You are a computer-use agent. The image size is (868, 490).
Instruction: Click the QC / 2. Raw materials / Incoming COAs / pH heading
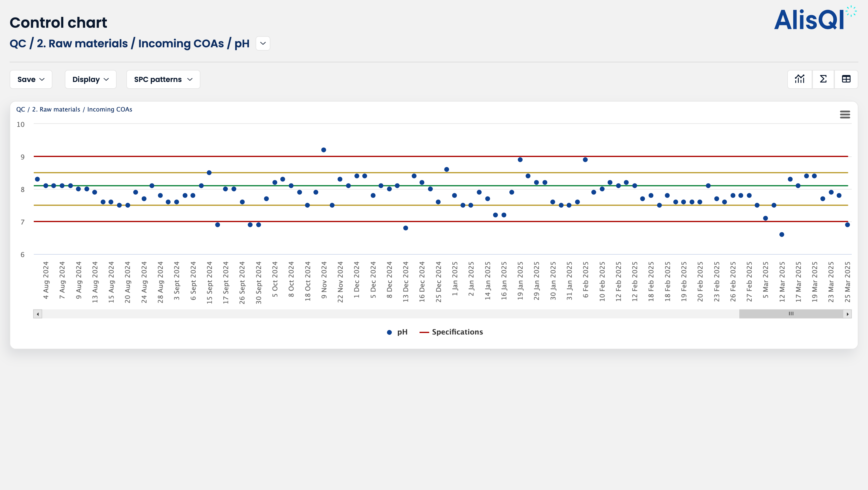tap(129, 43)
